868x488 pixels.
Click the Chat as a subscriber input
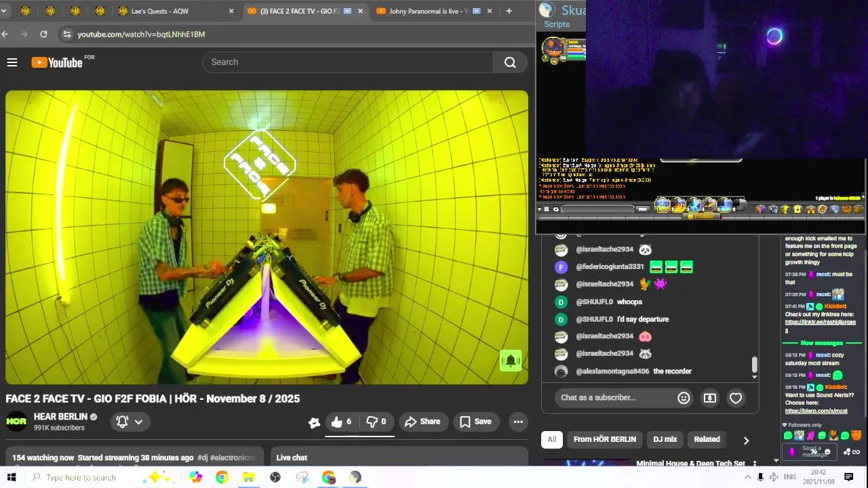point(614,398)
